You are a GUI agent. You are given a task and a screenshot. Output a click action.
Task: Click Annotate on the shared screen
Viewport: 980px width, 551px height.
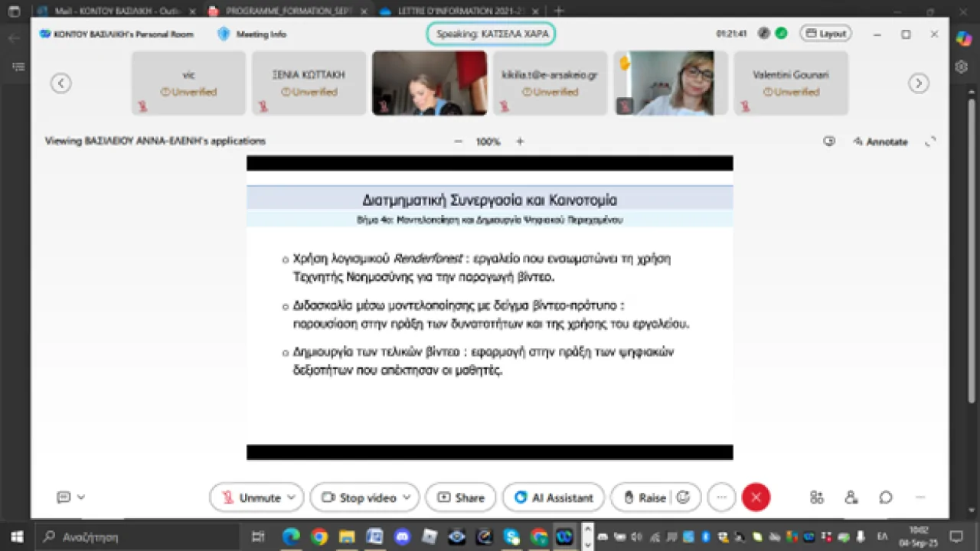(880, 142)
